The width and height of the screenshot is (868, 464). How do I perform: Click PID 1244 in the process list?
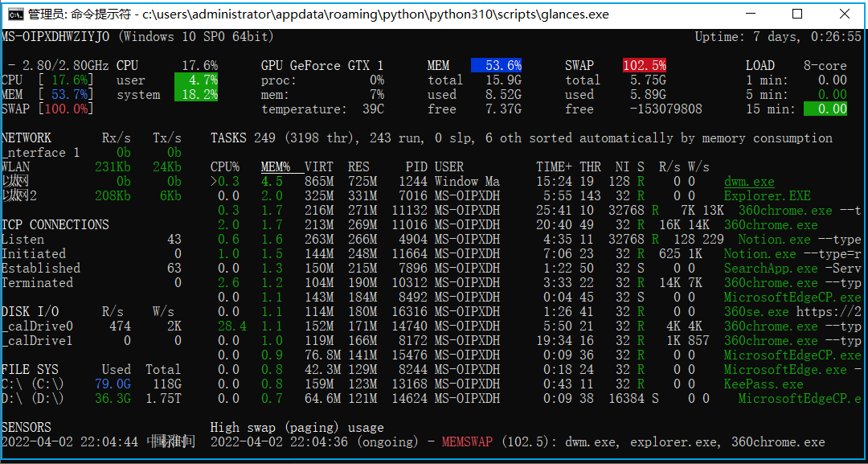pos(412,181)
